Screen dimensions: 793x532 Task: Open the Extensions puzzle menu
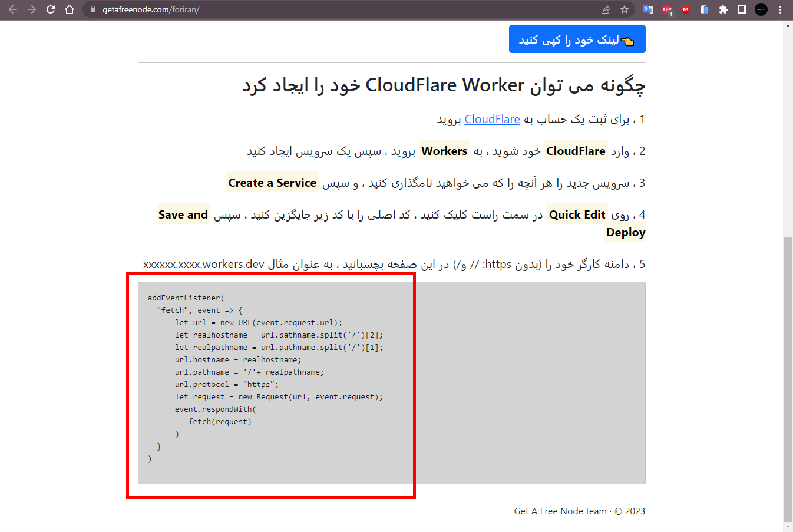point(723,9)
